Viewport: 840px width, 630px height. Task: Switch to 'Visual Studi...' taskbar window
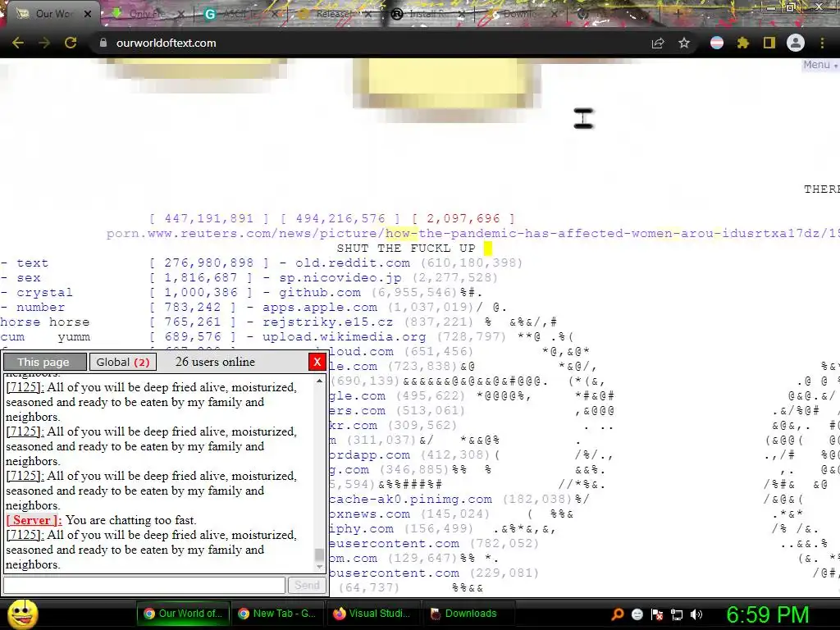(x=372, y=614)
